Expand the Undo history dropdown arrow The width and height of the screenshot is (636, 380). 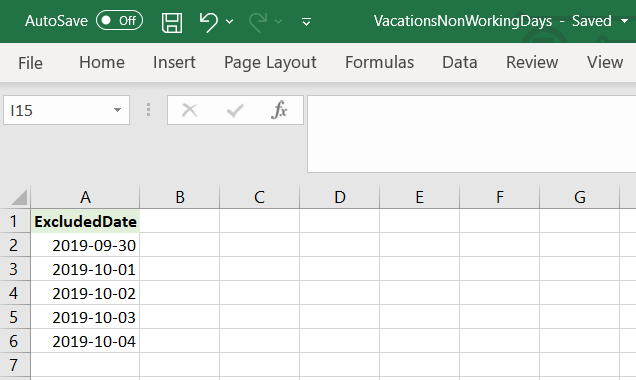pyautogui.click(x=230, y=21)
